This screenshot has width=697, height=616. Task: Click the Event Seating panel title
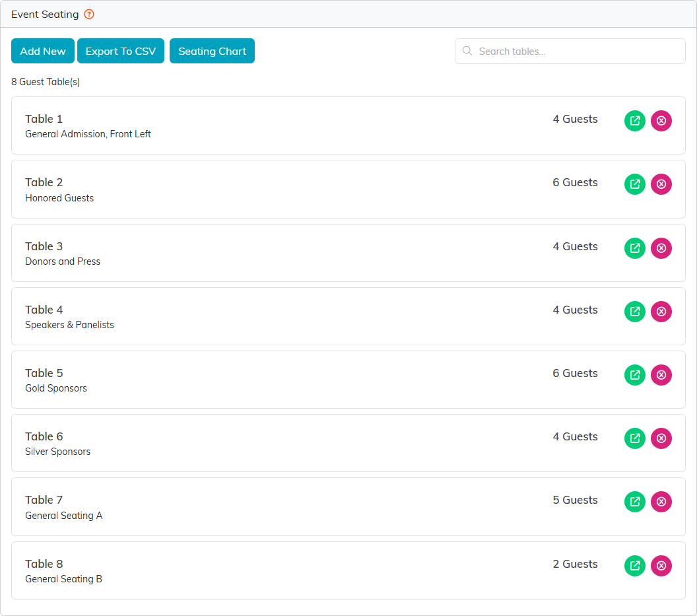45,15
